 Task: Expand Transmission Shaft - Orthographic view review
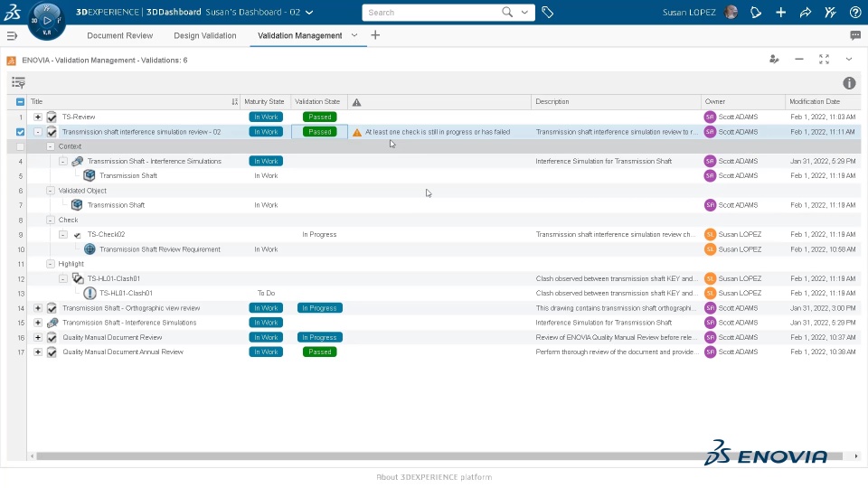click(38, 308)
